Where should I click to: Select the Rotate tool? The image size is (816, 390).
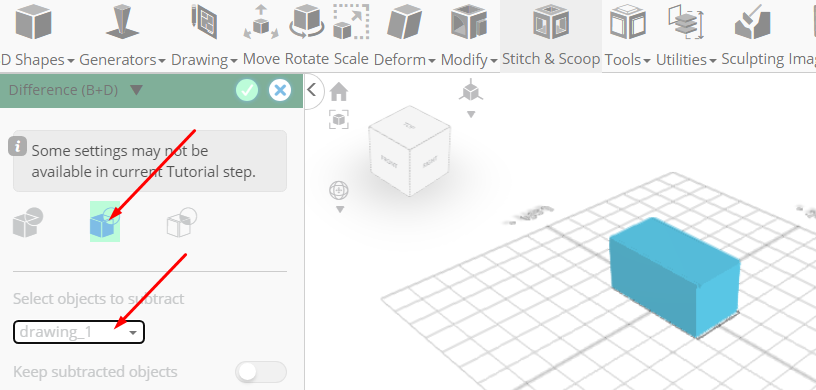coord(307,36)
